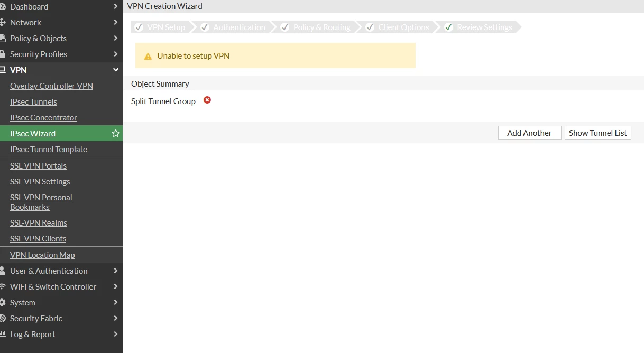
Task: Open SSL-VPN Clients
Action: tap(38, 239)
